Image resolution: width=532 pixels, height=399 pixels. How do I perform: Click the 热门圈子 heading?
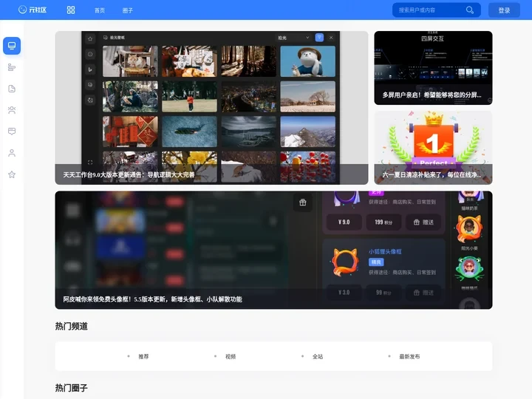coord(72,388)
